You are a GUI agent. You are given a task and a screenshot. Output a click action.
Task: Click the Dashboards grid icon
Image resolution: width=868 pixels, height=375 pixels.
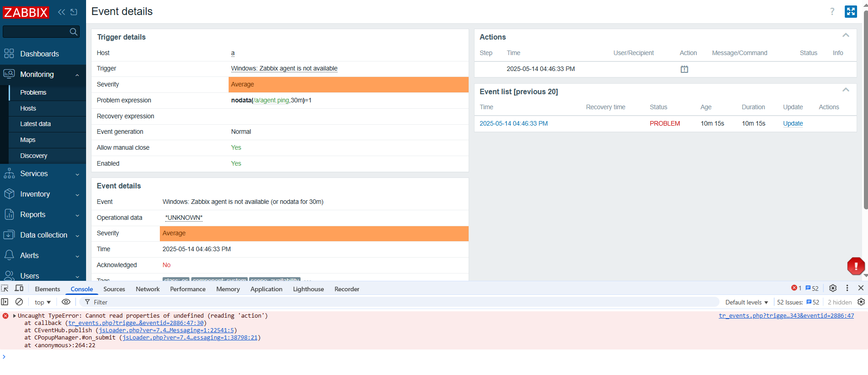tap(9, 54)
